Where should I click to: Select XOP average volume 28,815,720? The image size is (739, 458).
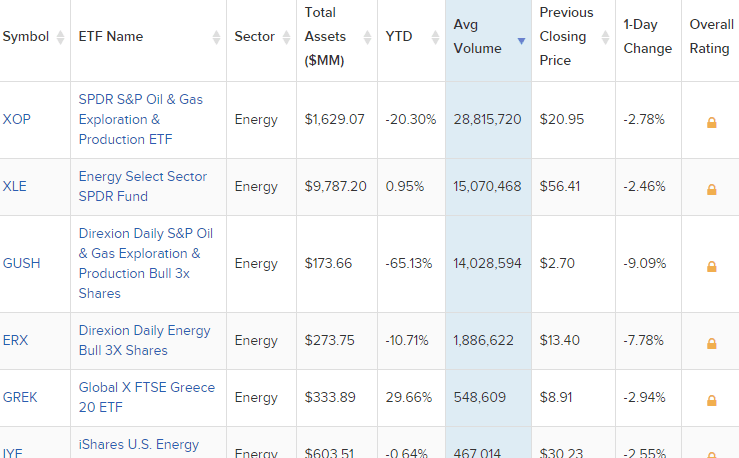(487, 119)
